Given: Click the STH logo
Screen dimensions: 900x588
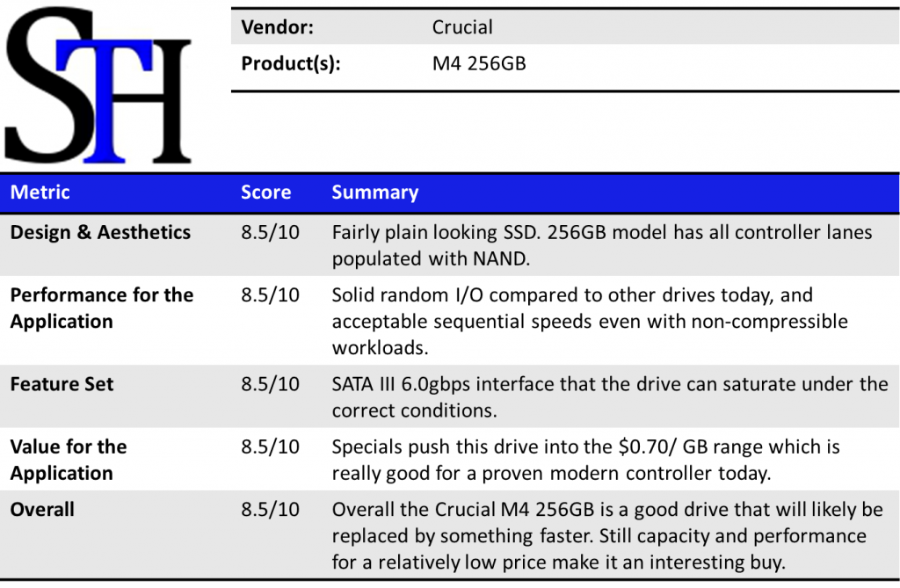Looking at the screenshot, I should [98, 86].
